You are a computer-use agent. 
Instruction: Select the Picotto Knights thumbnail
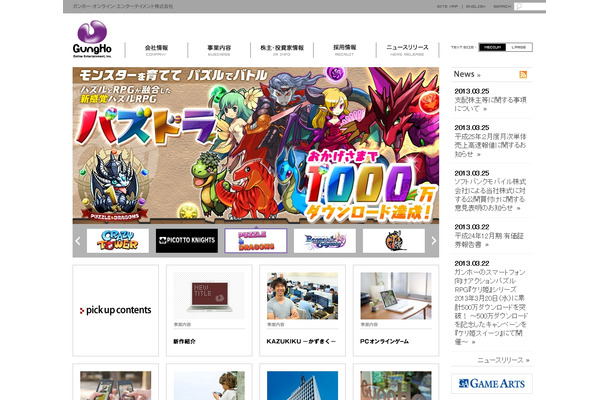coord(187,241)
